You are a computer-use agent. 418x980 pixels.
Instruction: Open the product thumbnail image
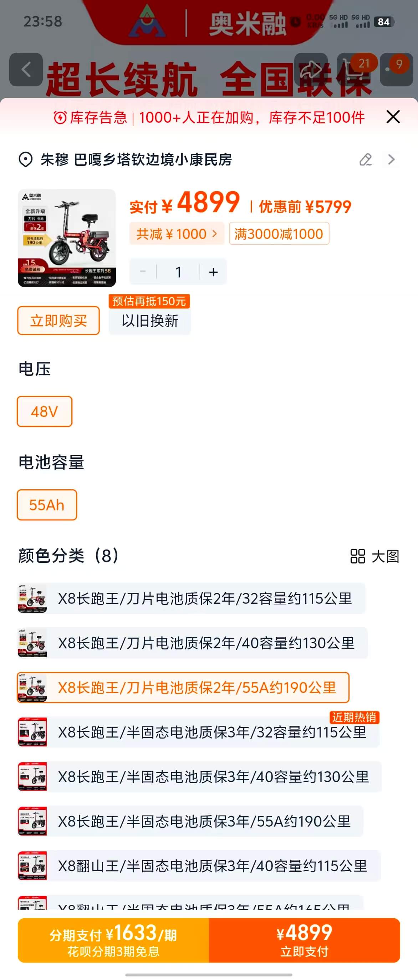coord(67,238)
